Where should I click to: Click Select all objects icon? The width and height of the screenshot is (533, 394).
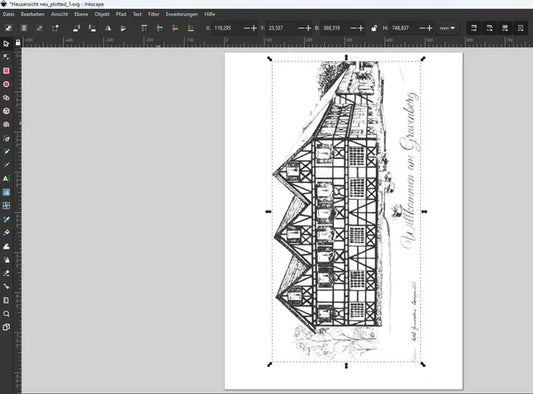click(8, 28)
